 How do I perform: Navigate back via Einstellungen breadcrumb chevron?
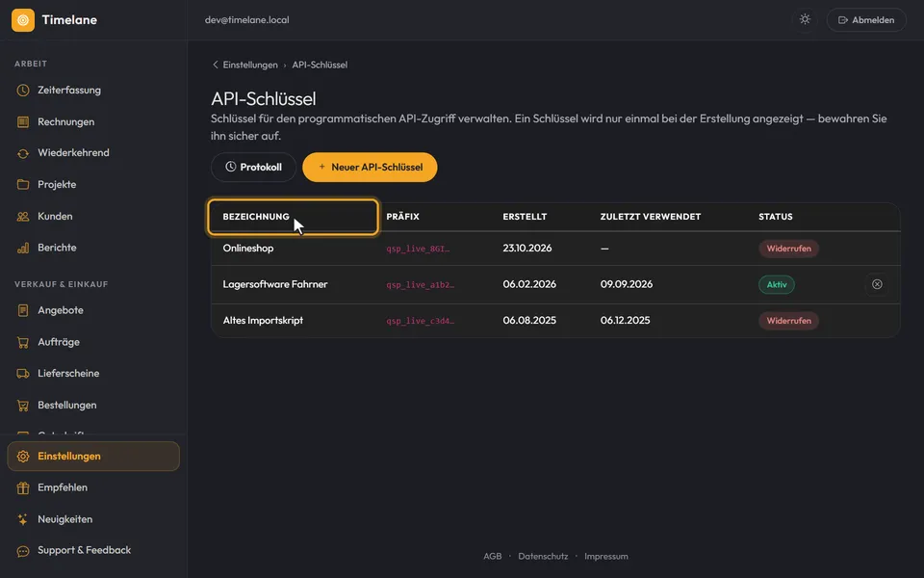point(215,65)
